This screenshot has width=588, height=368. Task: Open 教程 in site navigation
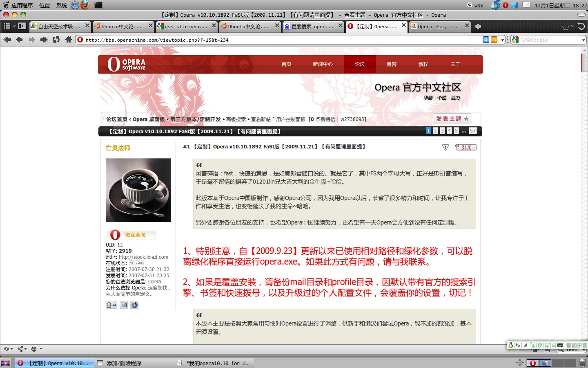click(423, 64)
